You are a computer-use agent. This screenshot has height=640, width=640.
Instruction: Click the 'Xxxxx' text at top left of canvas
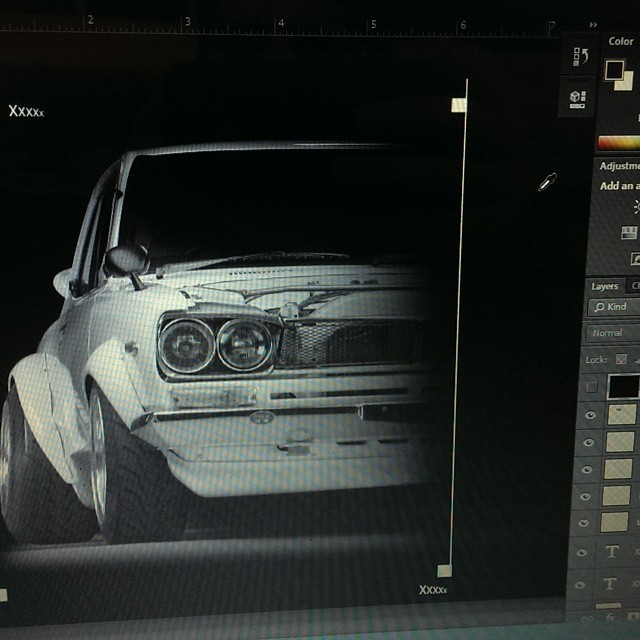(26, 111)
